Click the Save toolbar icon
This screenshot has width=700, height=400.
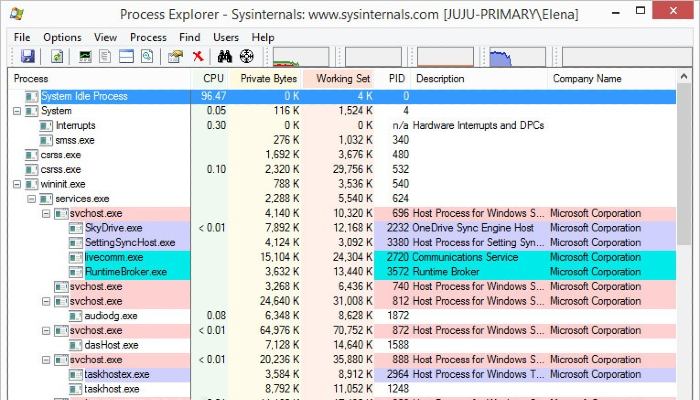pyautogui.click(x=28, y=57)
